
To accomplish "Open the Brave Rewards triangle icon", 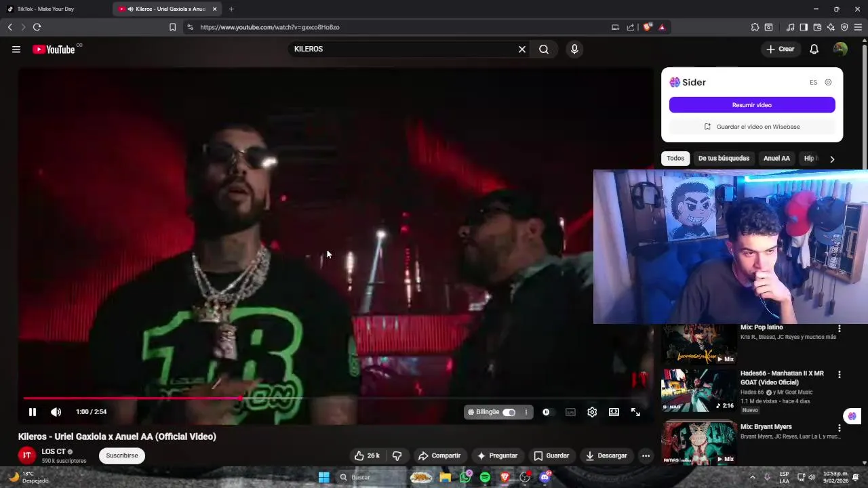I will tap(662, 27).
